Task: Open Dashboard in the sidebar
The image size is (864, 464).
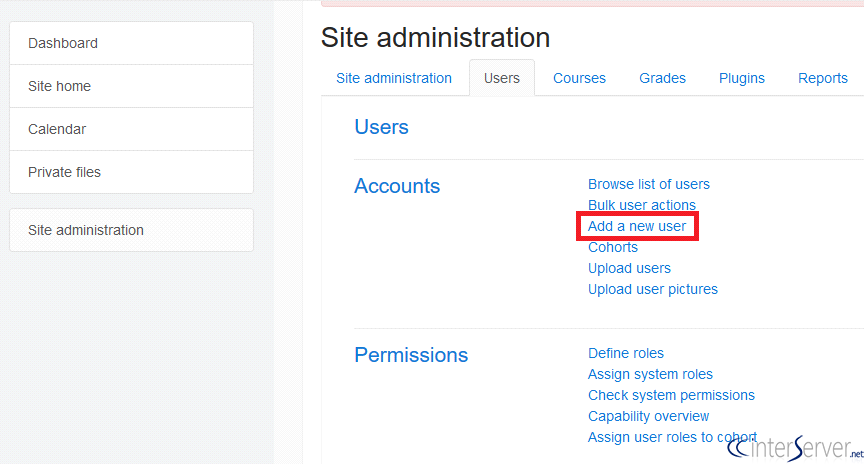Action: 131,43
